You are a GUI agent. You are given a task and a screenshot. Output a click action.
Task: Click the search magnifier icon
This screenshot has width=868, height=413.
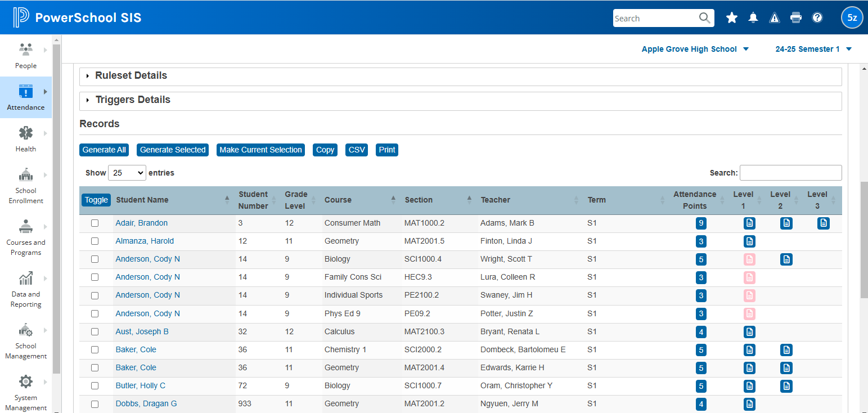click(x=705, y=18)
